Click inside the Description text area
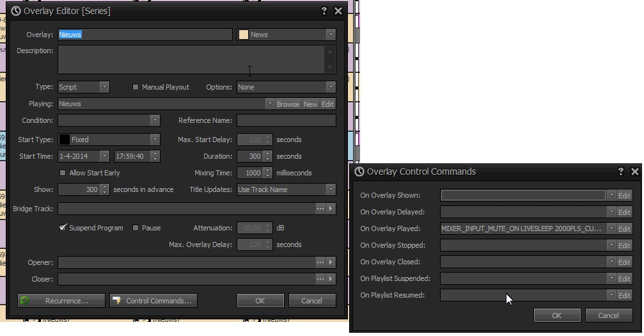 pos(192,60)
